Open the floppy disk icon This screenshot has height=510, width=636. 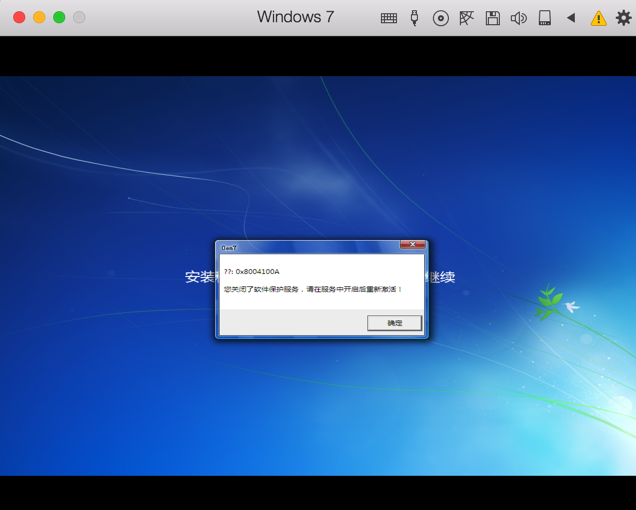point(492,18)
